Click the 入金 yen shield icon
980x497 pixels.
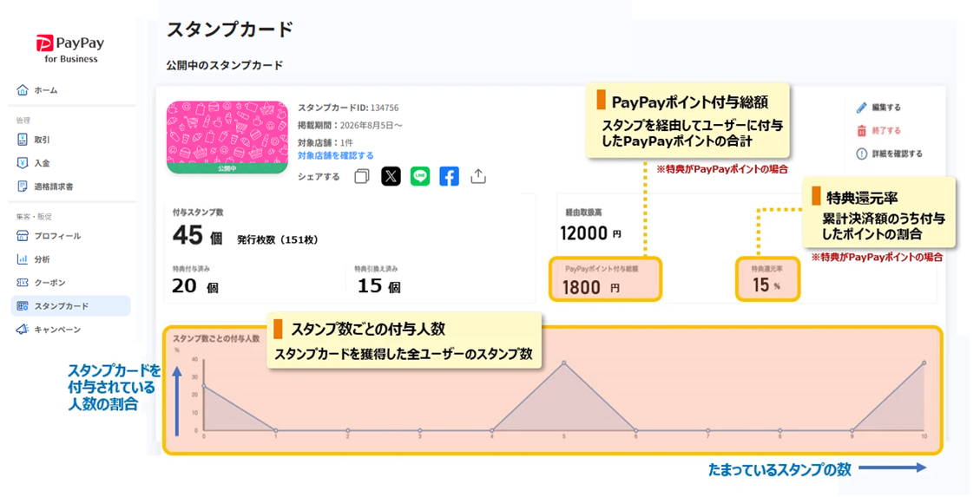click(23, 163)
